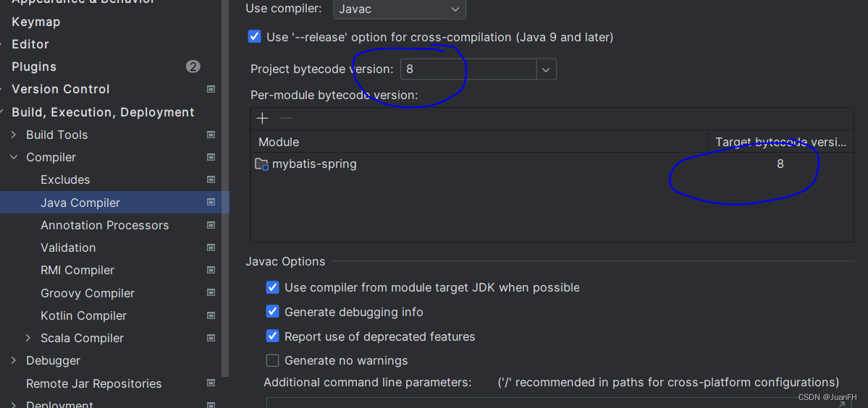Image resolution: width=868 pixels, height=408 pixels.
Task: Disable Report use of deprecated features
Action: coord(272,336)
